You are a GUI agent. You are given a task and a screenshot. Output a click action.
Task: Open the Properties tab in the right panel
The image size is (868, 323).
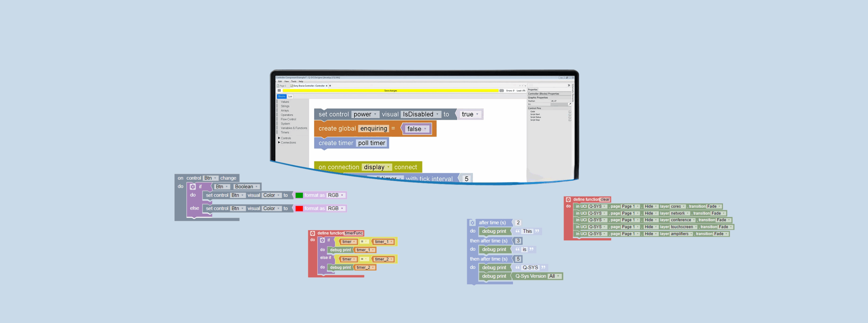(533, 90)
